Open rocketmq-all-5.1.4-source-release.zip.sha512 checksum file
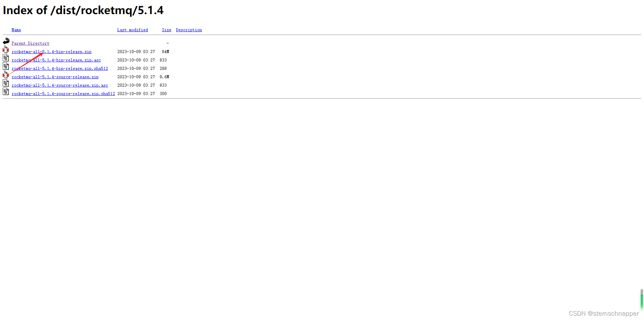The height and width of the screenshot is (320, 644). (x=63, y=94)
